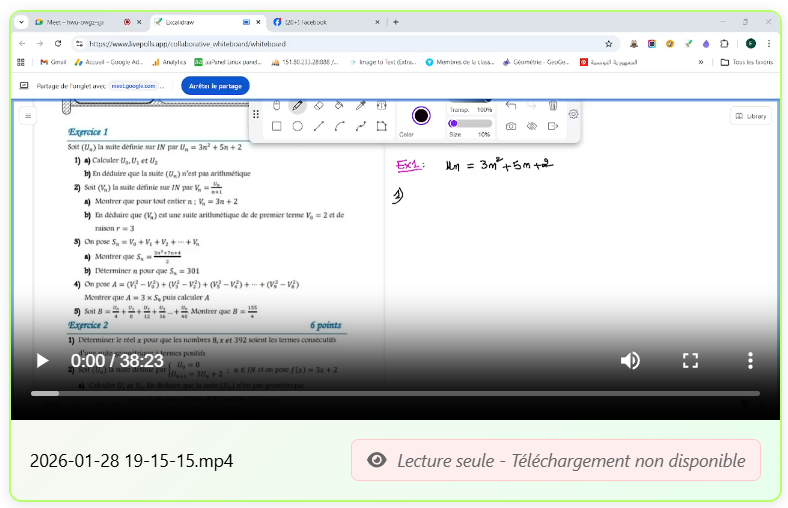This screenshot has height=508, width=788.
Task: Switch to the Facebook browser tab
Action: [x=320, y=21]
